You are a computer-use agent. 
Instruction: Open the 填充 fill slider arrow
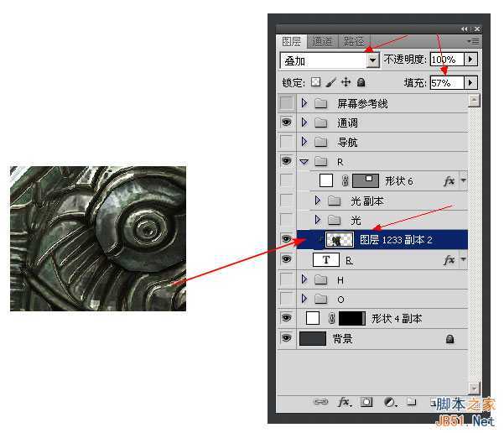(x=470, y=83)
